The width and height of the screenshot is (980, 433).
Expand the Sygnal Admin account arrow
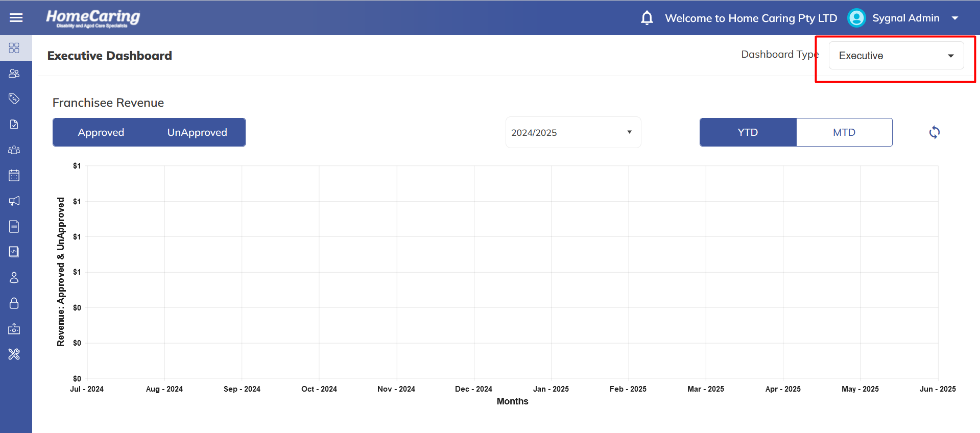click(x=954, y=18)
